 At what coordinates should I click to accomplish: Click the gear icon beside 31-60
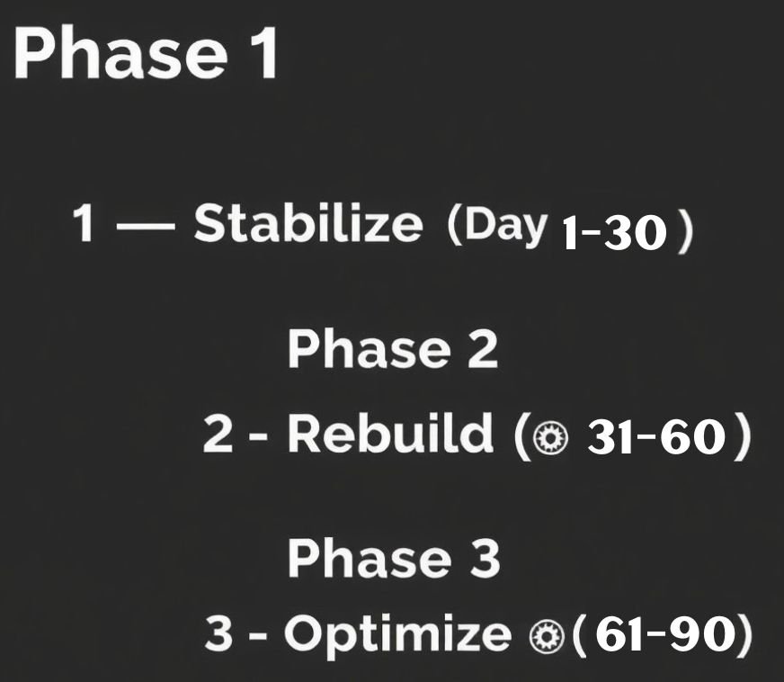point(546,438)
